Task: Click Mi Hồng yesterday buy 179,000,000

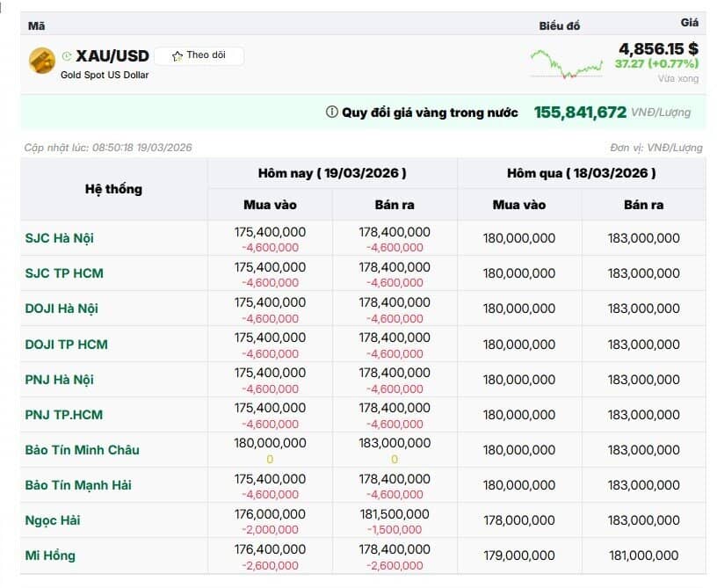Action: 519,555
